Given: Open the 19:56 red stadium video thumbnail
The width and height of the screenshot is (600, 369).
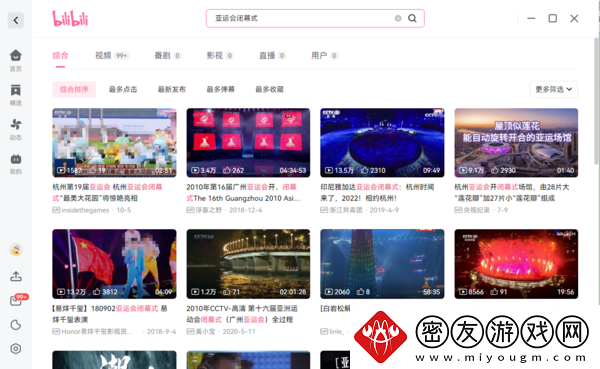Looking at the screenshot, I should [516, 264].
